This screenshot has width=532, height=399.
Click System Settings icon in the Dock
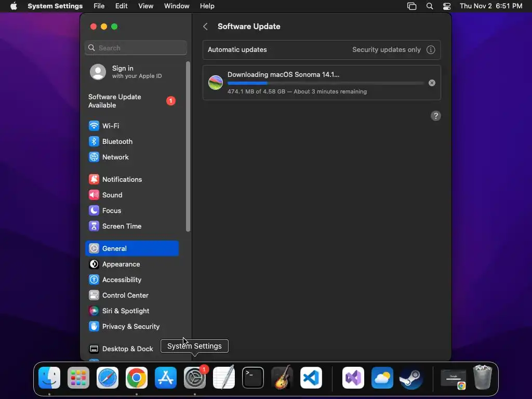195,378
